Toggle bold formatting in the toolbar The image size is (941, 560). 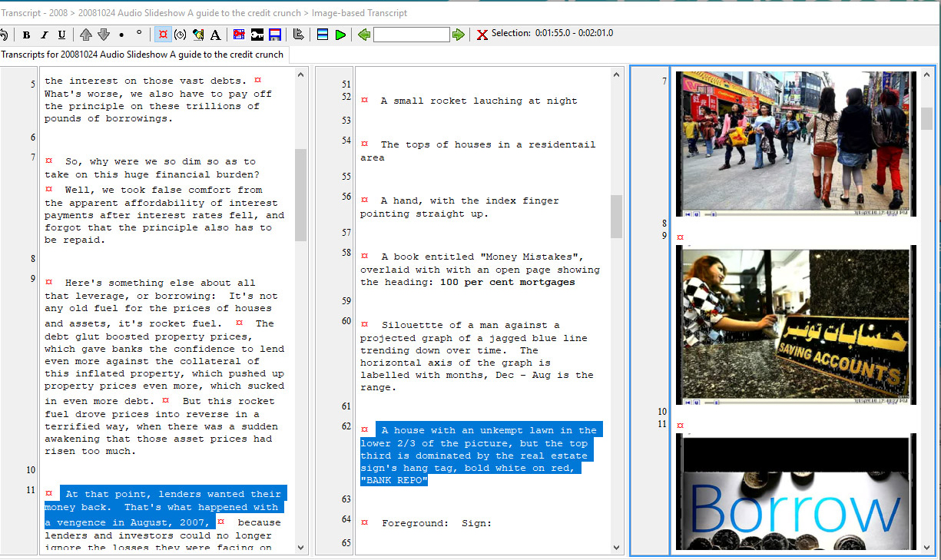26,35
